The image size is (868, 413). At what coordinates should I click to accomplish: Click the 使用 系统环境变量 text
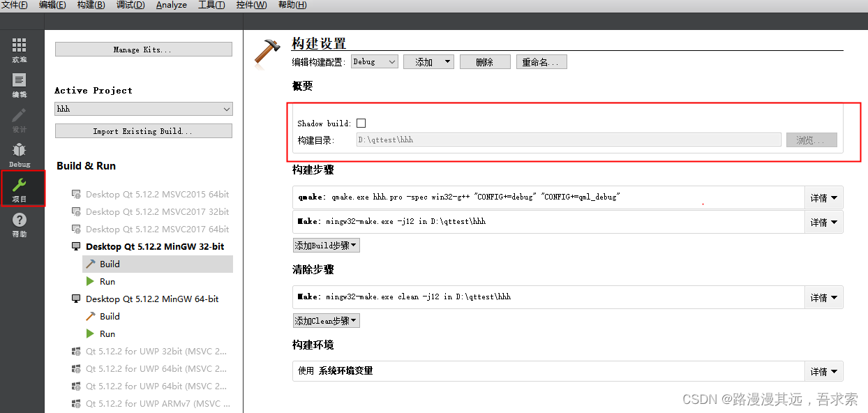pyautogui.click(x=336, y=371)
